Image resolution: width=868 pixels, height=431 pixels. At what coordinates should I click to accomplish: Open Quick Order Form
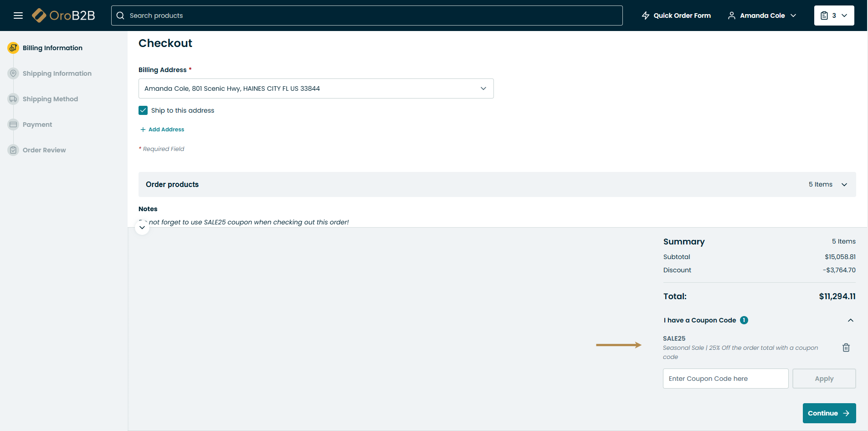pos(676,16)
